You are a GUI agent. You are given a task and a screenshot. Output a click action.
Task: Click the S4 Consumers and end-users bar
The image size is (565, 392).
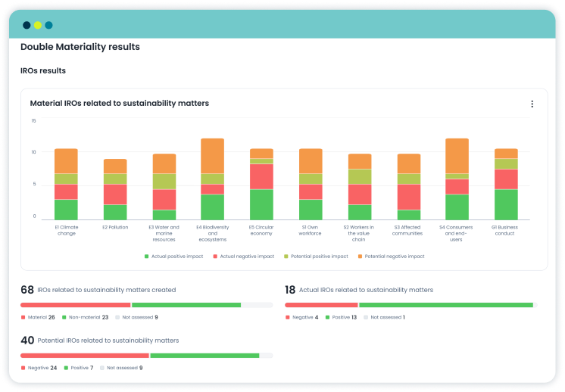(457, 179)
